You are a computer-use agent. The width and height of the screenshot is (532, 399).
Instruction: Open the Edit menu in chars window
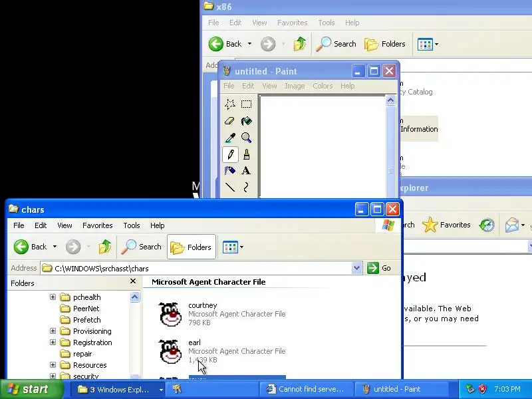coord(41,225)
